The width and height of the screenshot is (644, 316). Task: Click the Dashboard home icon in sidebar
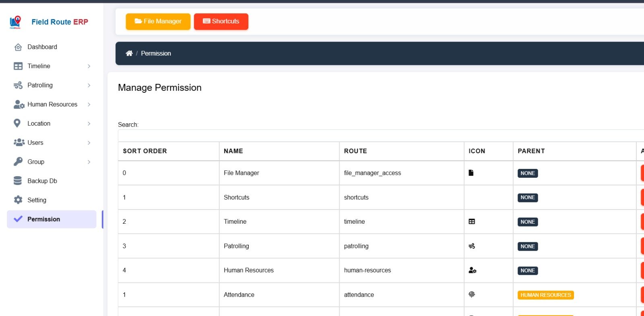[18, 47]
